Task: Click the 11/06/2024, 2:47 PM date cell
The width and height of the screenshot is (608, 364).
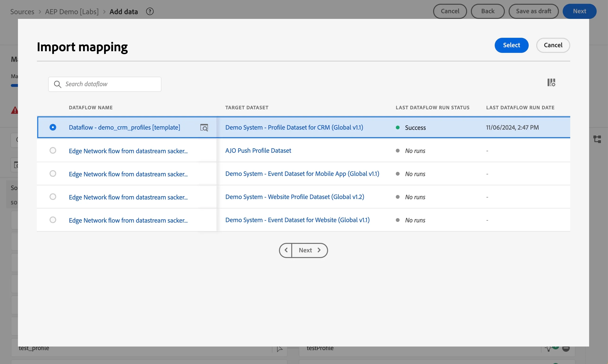Action: [x=512, y=127]
